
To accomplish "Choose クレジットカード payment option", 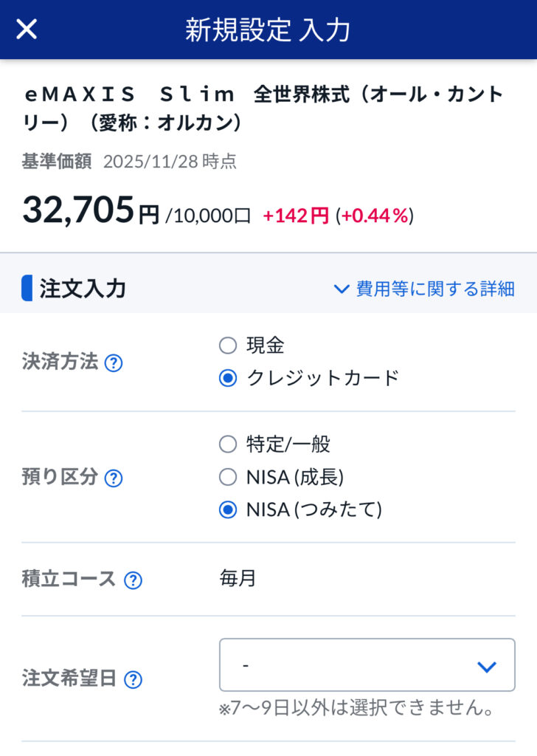I will tap(228, 378).
